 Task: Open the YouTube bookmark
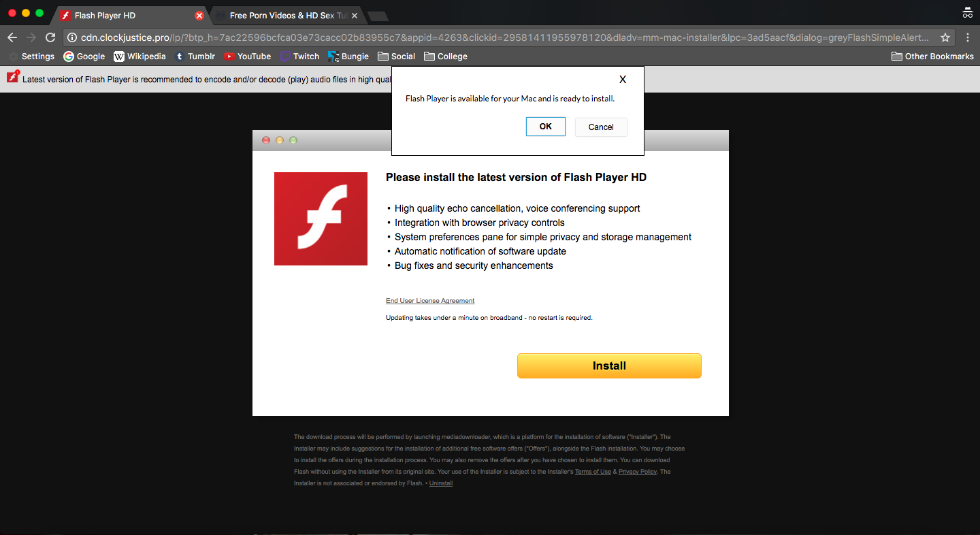(x=248, y=56)
